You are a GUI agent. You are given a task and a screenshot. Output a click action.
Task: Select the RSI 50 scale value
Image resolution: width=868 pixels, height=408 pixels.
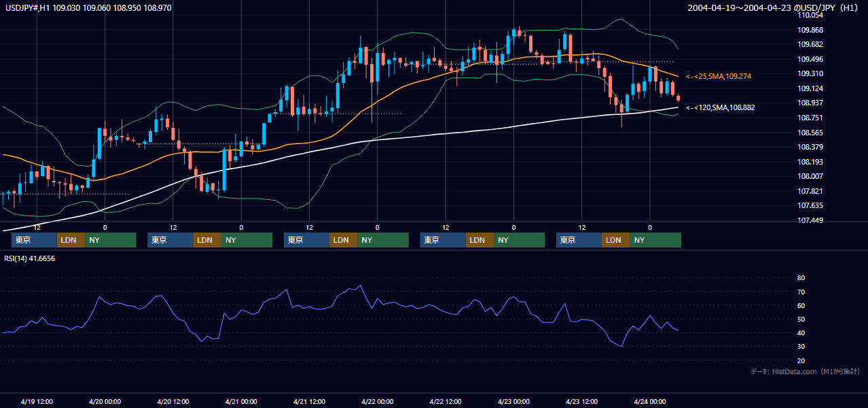(801, 319)
